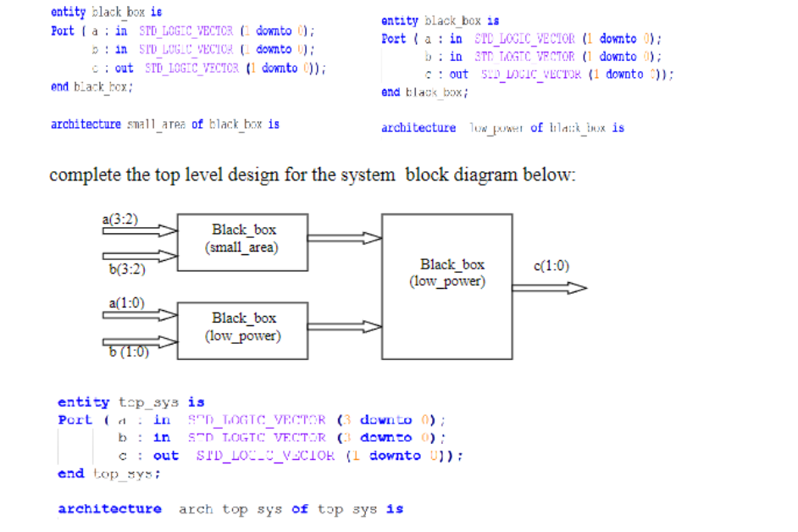Select the Black_box (small_area) block
This screenshot has height=532, width=798.
[241, 242]
